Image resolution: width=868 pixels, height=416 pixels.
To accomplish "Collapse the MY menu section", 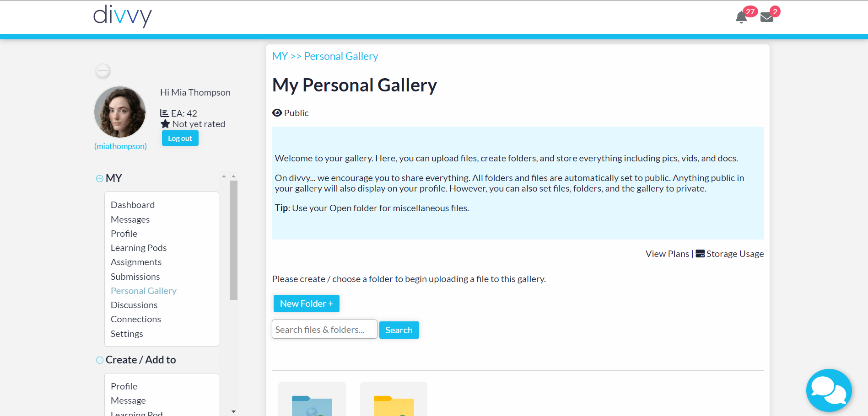I will click(x=99, y=178).
